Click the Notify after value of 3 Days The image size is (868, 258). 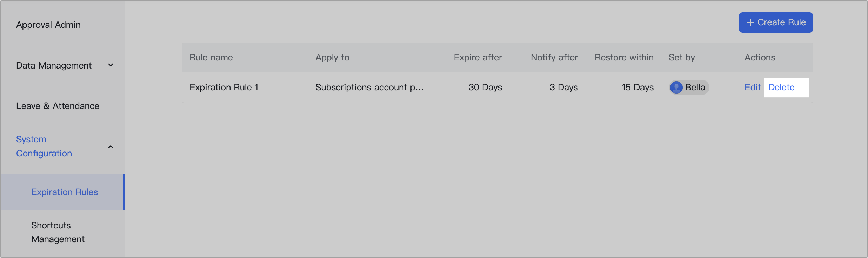563,87
